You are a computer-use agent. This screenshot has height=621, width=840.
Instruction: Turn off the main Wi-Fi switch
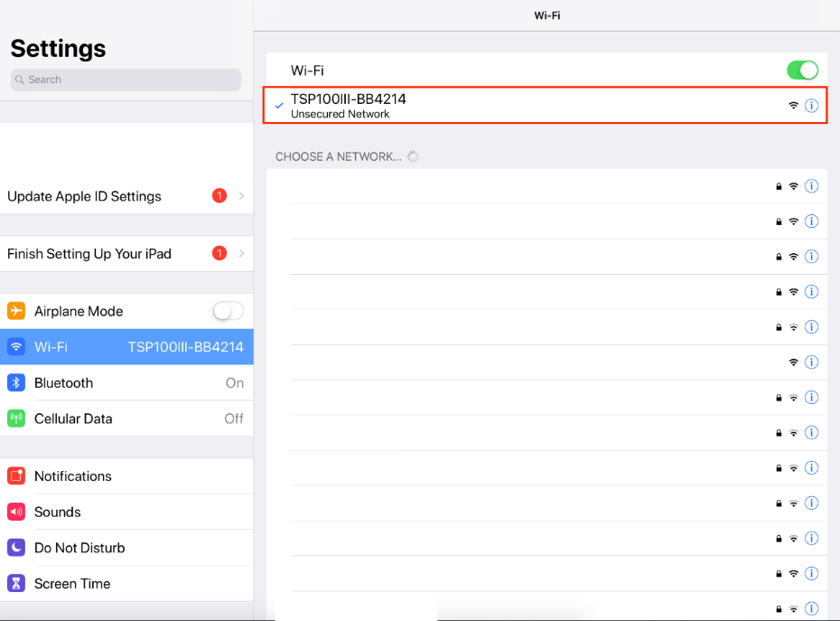(802, 71)
